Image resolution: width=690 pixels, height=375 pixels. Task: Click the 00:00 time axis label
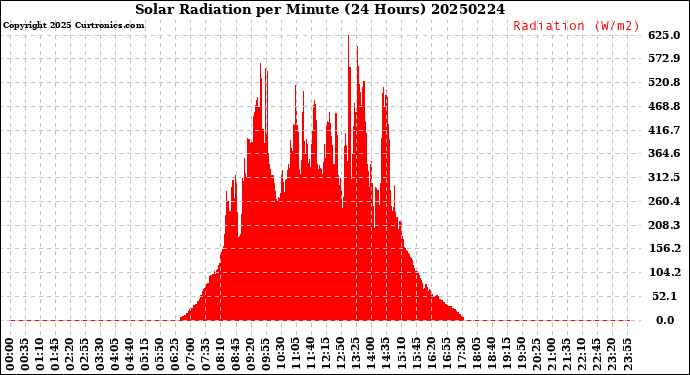click(x=10, y=355)
